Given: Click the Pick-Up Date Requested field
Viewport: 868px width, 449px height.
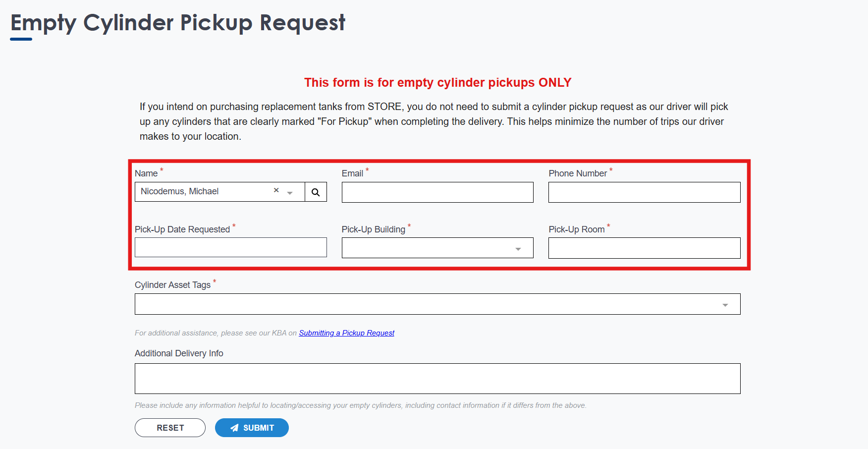Looking at the screenshot, I should click(230, 247).
